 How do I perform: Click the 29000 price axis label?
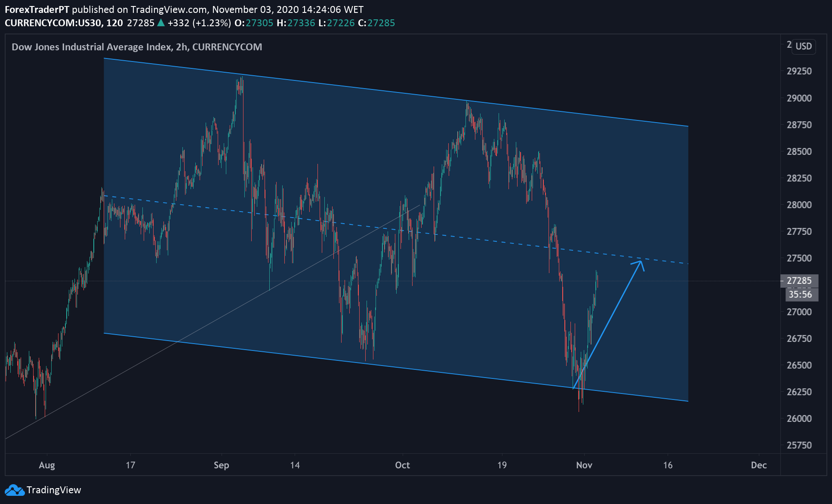(x=799, y=98)
